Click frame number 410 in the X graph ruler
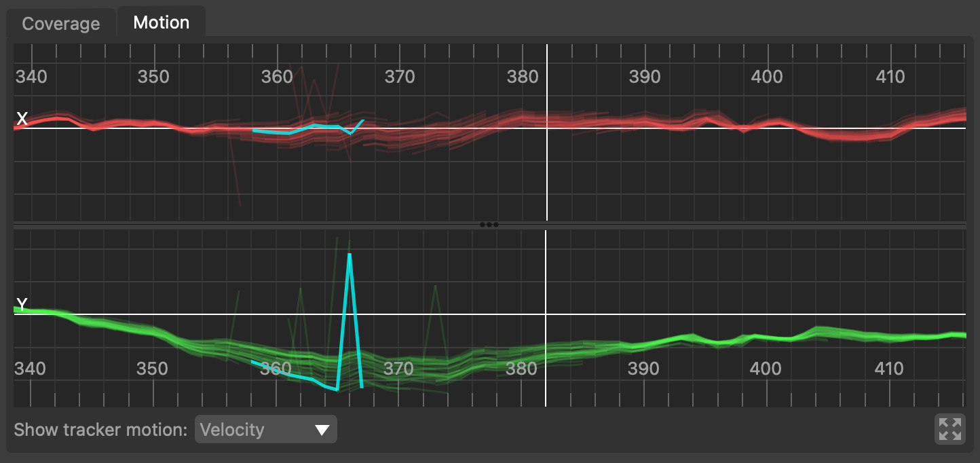This screenshot has height=463, width=980. tap(890, 77)
